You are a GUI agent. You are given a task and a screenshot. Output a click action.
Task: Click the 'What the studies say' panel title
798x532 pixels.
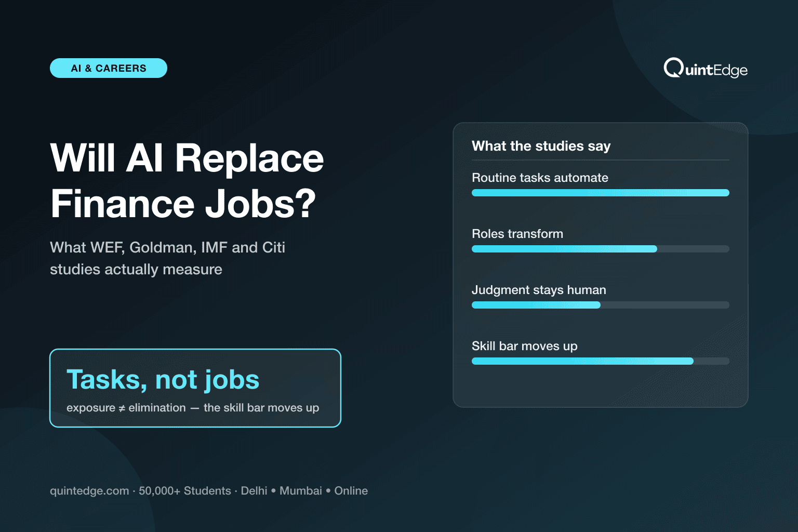541,146
